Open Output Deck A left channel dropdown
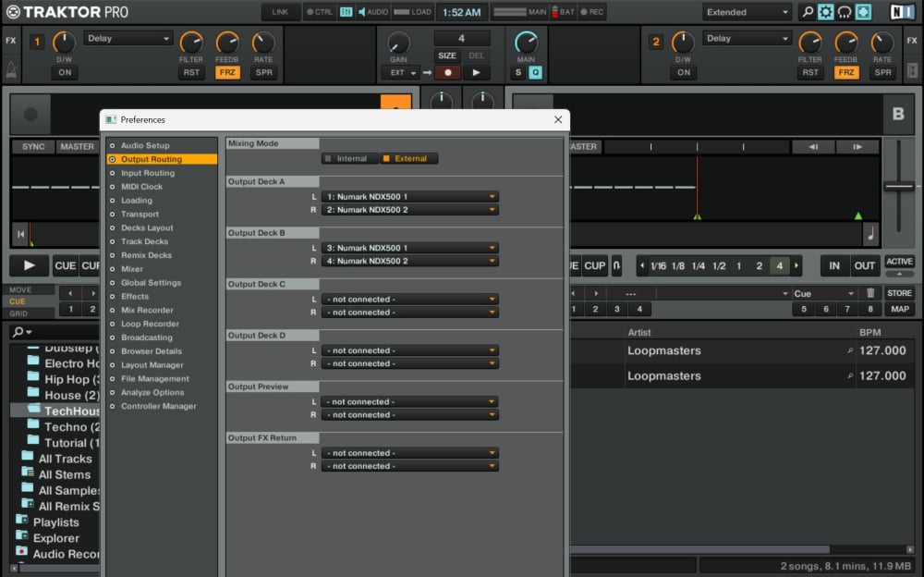Screen dimensions: 924x577 point(410,197)
